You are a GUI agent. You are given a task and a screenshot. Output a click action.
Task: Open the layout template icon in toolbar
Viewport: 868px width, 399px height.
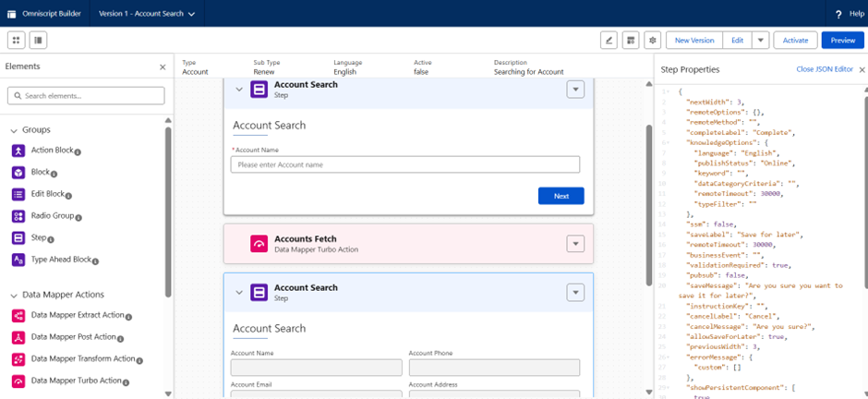(631, 41)
